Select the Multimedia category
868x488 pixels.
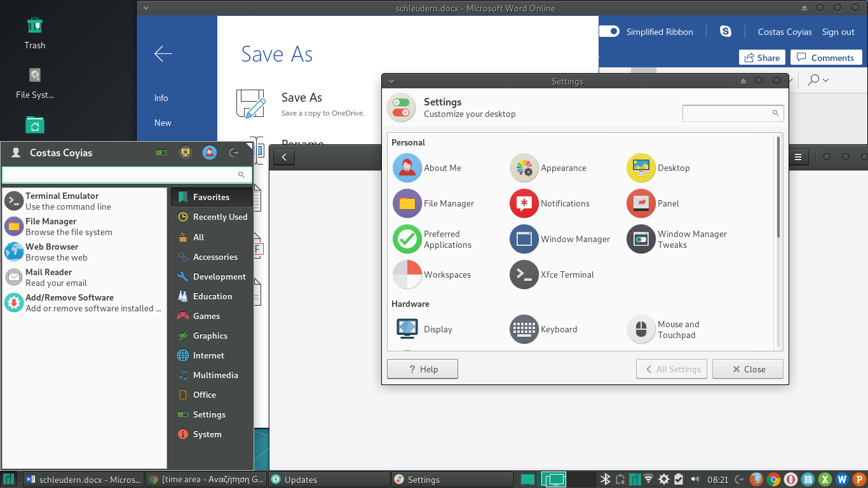pos(215,375)
